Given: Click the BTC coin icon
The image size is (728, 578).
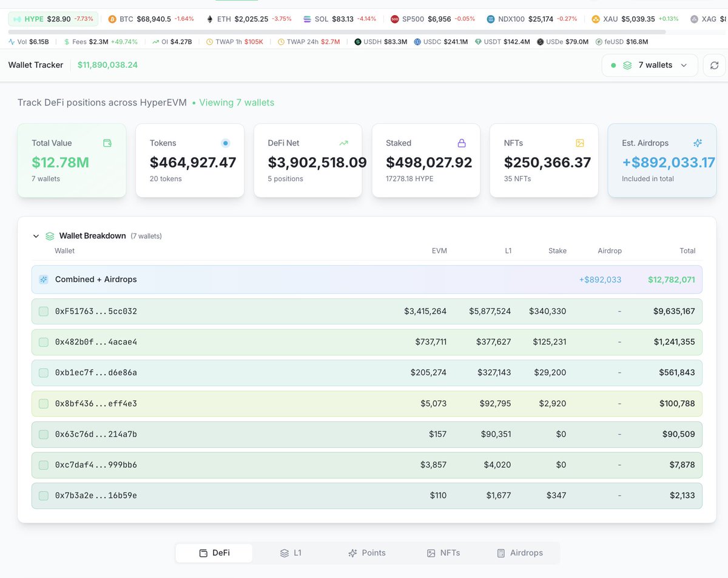Looking at the screenshot, I should pyautogui.click(x=112, y=19).
